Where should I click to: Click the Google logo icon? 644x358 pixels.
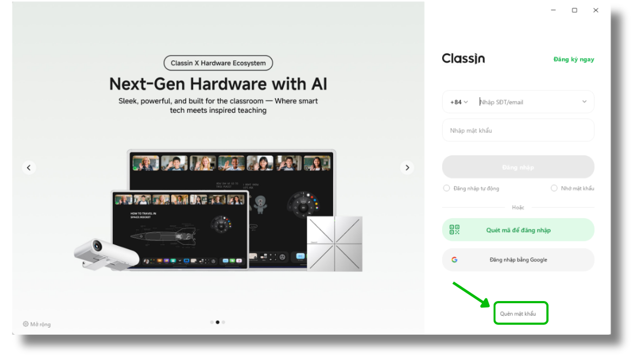(x=454, y=259)
